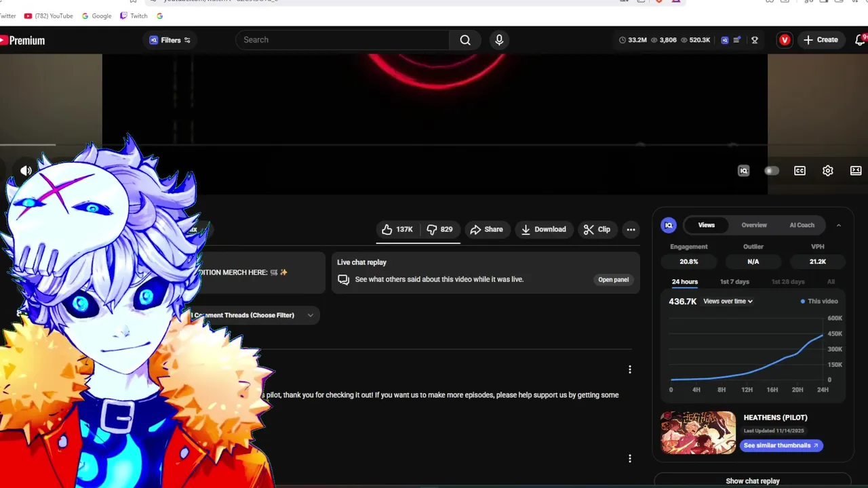868x488 pixels.
Task: Mute the video with the speaker icon
Action: (26, 171)
